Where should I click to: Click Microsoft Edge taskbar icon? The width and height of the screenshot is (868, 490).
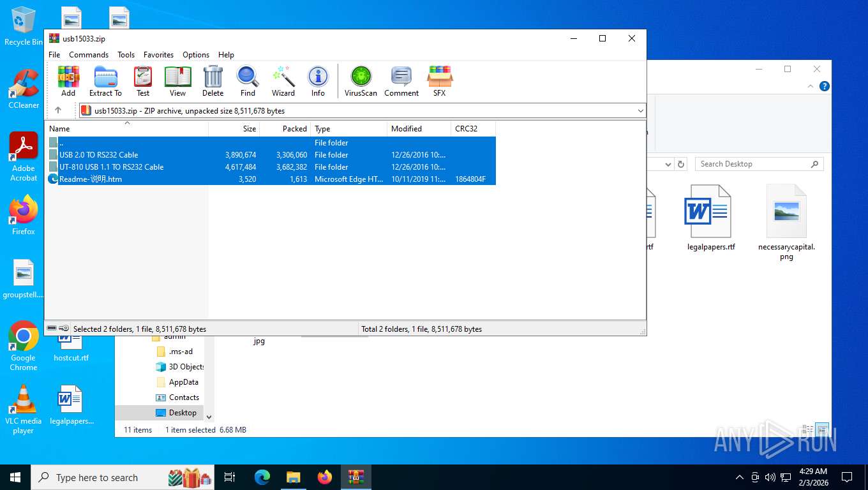(x=262, y=477)
